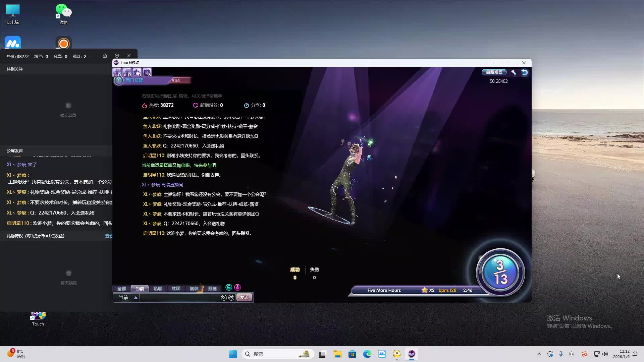Viewport: 644px width, 362px height.
Task: Open the emoji smiley picker in chat
Action: pyautogui.click(x=231, y=298)
